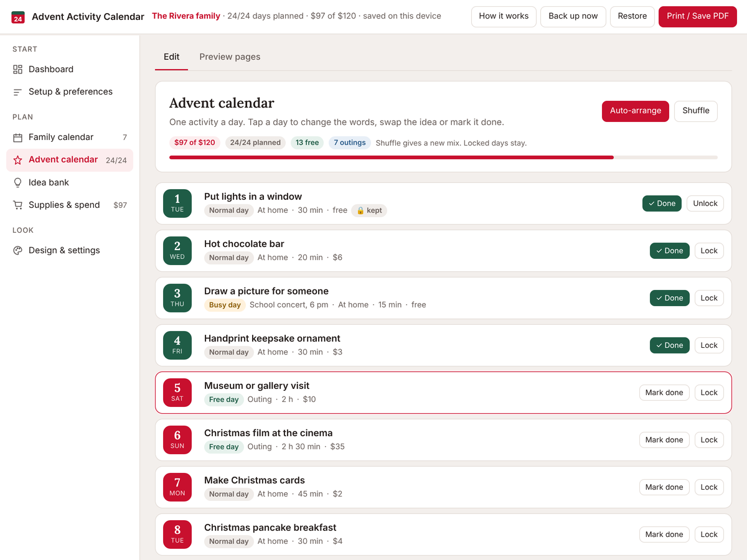747x560 pixels.
Task: Click the day 1 TUE date badge
Action: click(x=177, y=203)
